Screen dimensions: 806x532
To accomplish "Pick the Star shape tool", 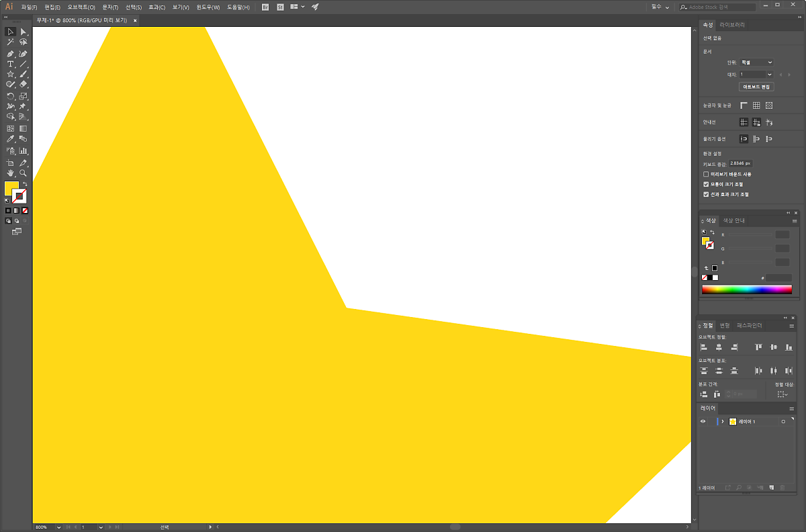I will click(x=10, y=75).
